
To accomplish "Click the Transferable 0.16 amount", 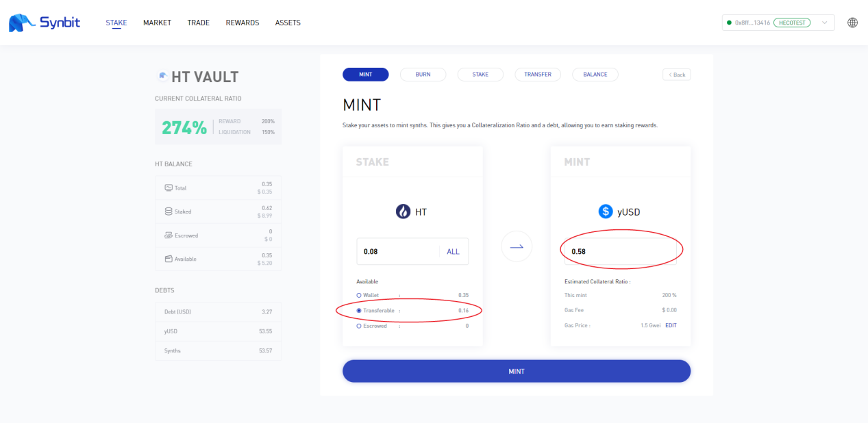I will point(463,310).
